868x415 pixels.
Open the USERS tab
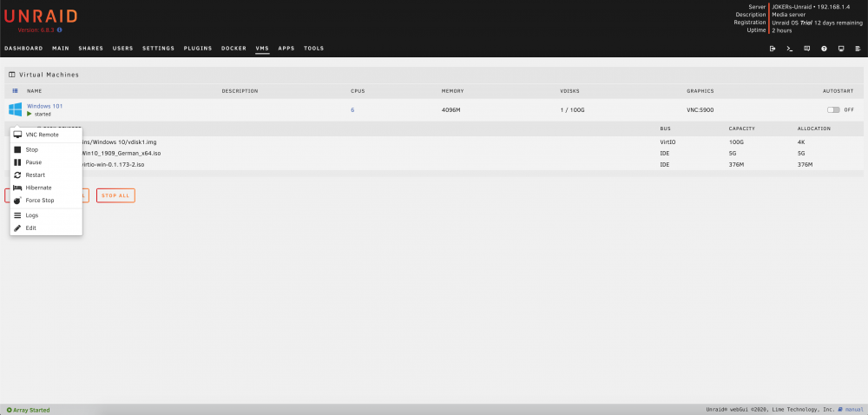tap(123, 49)
